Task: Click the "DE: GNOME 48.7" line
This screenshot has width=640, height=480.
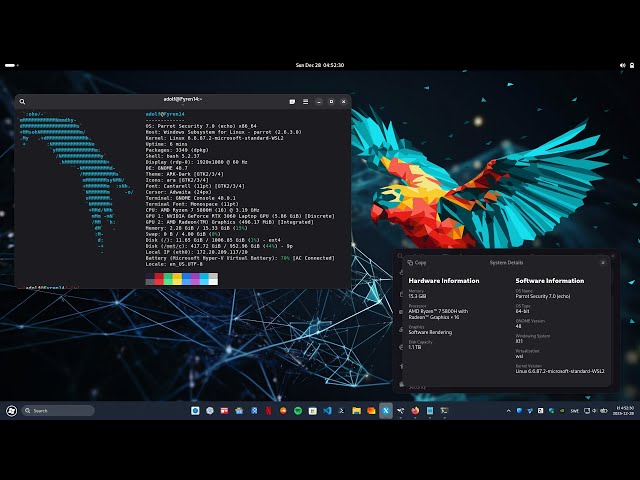Action: (x=167, y=168)
